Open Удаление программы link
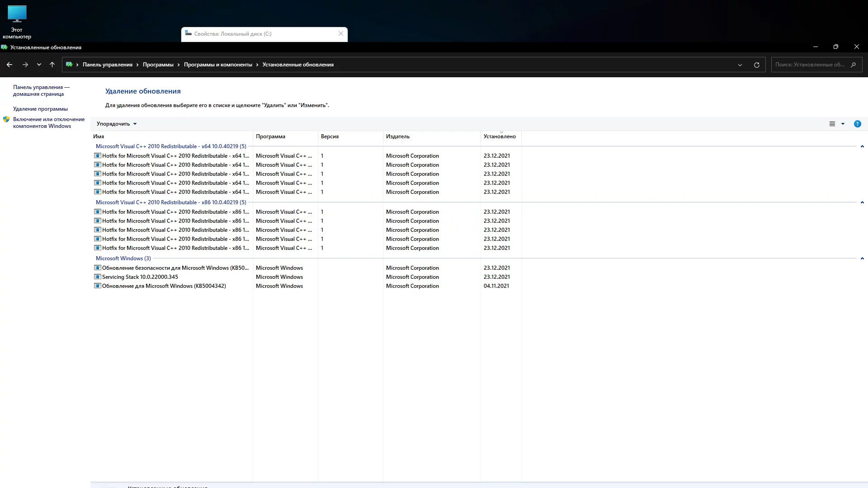This screenshot has width=868, height=488. (x=40, y=109)
